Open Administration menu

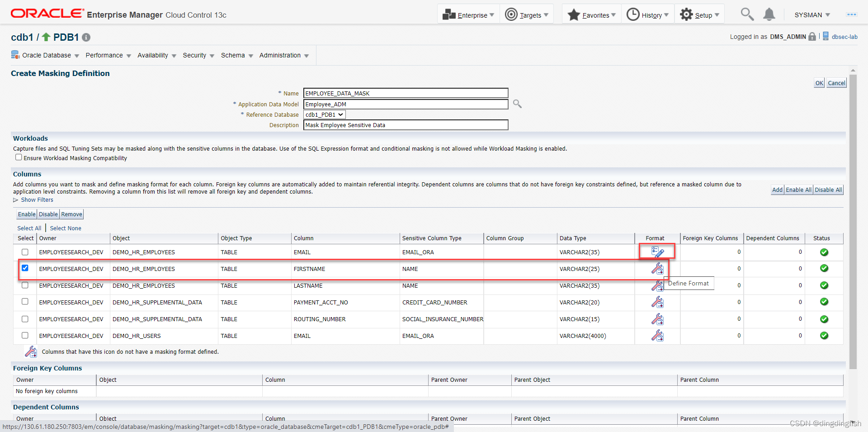pyautogui.click(x=284, y=55)
